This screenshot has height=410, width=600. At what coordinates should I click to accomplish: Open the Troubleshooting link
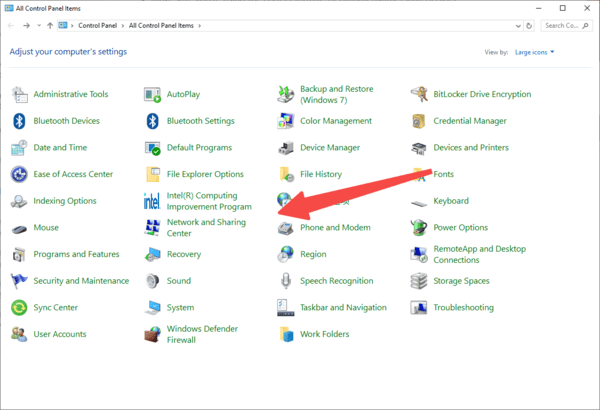point(463,307)
